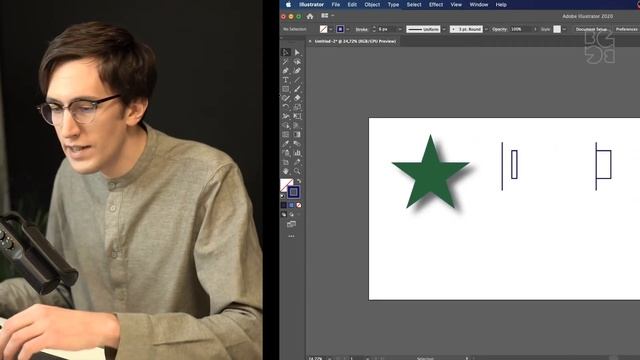This screenshot has height=360, width=640.
Task: Activate the Zoom tool
Action: coord(297,171)
